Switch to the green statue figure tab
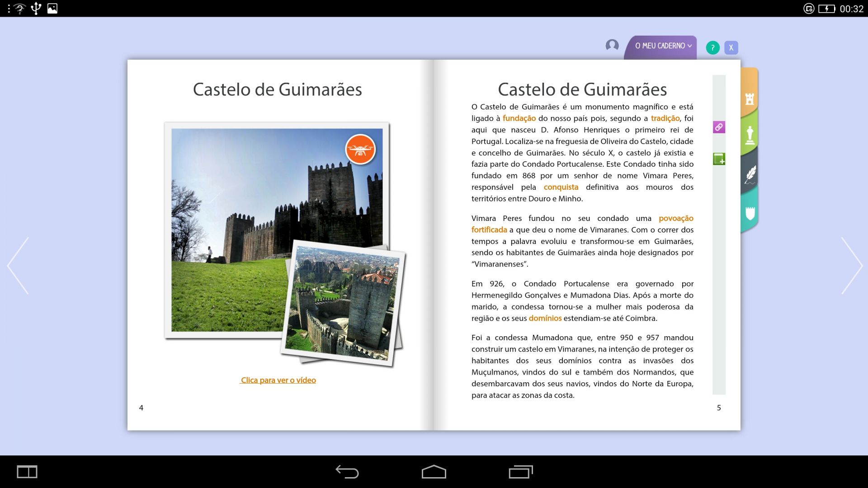 point(750,135)
